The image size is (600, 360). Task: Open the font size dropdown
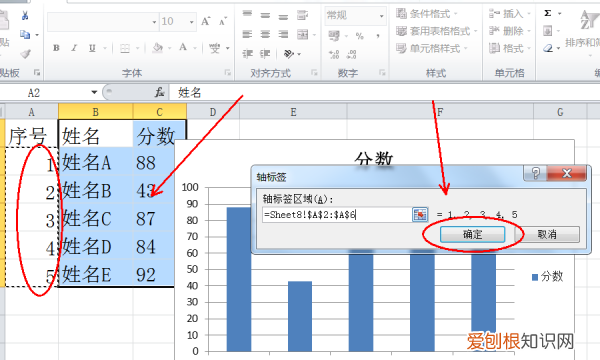192,22
